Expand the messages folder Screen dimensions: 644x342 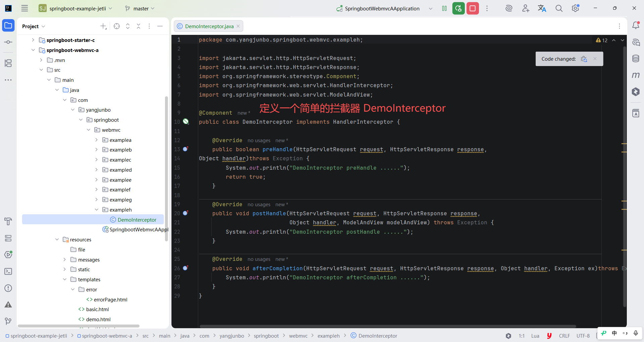[65, 260]
